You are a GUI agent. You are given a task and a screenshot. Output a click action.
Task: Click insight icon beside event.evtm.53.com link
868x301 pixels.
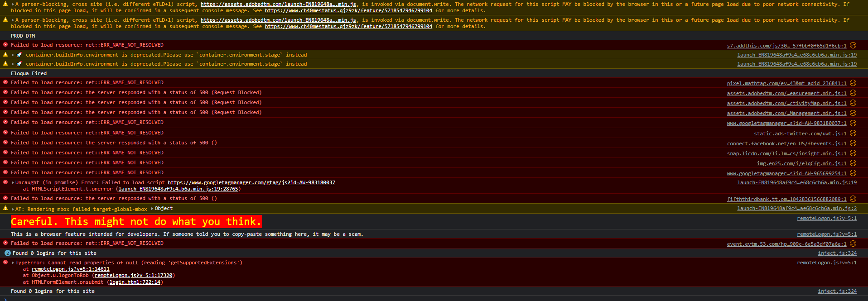tap(853, 244)
